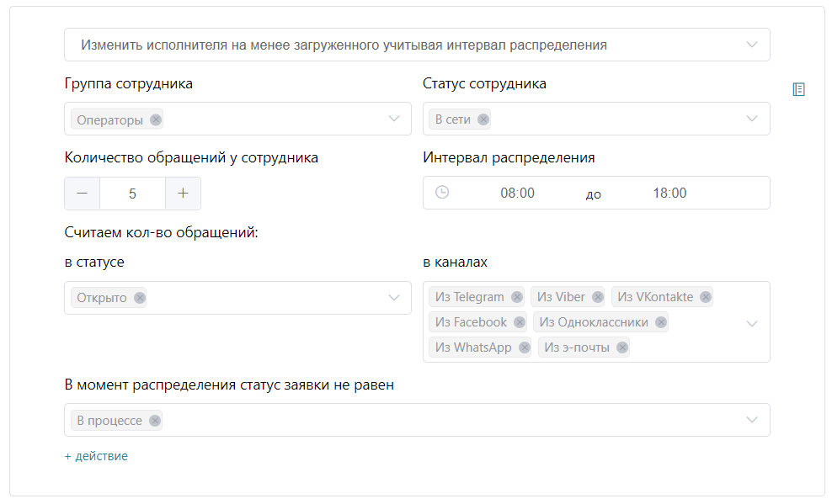Expand the 'в каналах' channels dropdown
The height and width of the screenshot is (504, 832).
coord(752,323)
